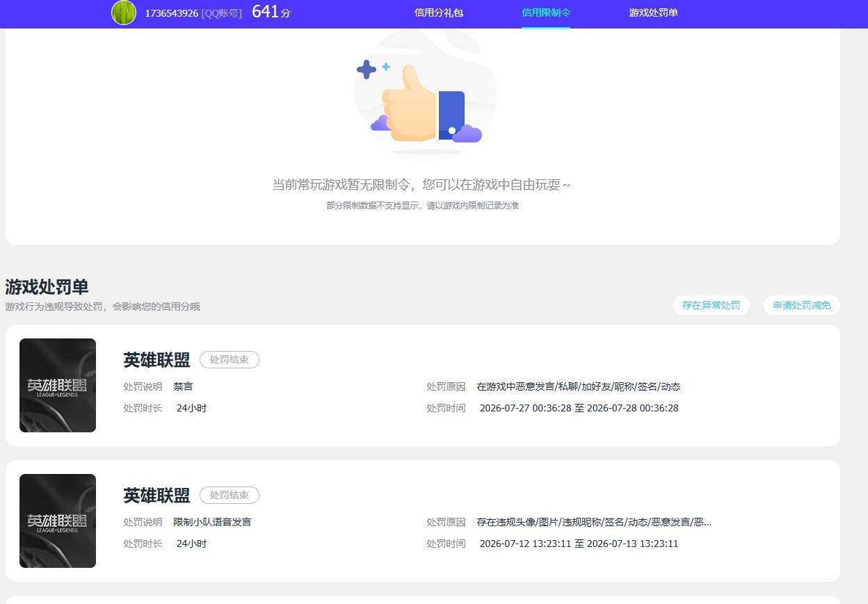Click the 游戏处罚单 section heading
This screenshot has height=604, width=868.
click(47, 286)
